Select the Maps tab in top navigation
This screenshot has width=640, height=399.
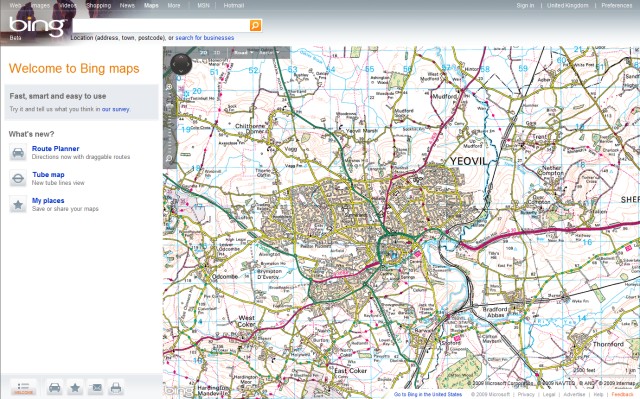[x=151, y=5]
